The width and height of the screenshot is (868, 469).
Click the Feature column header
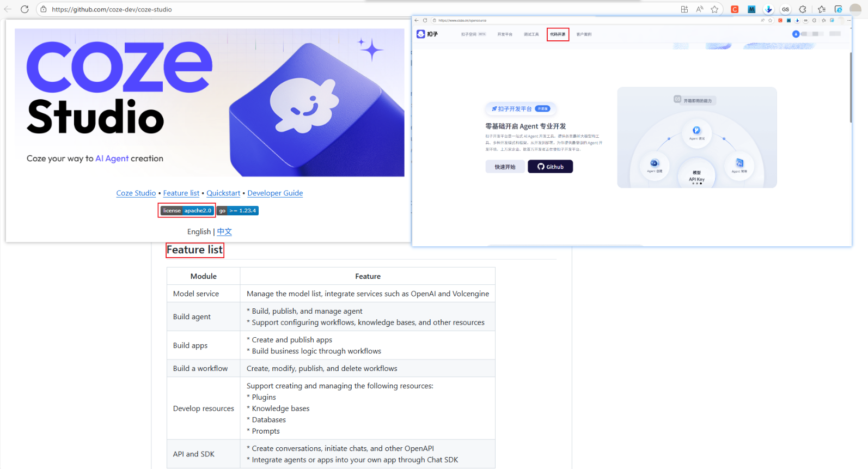pyautogui.click(x=368, y=276)
